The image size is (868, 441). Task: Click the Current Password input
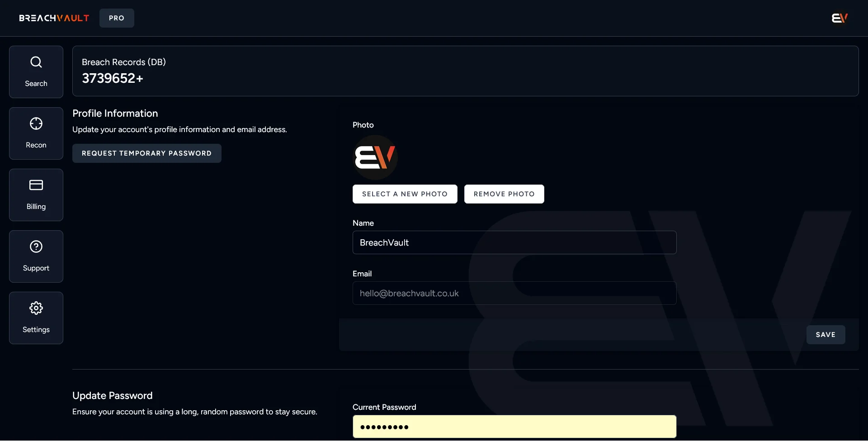pos(514,427)
